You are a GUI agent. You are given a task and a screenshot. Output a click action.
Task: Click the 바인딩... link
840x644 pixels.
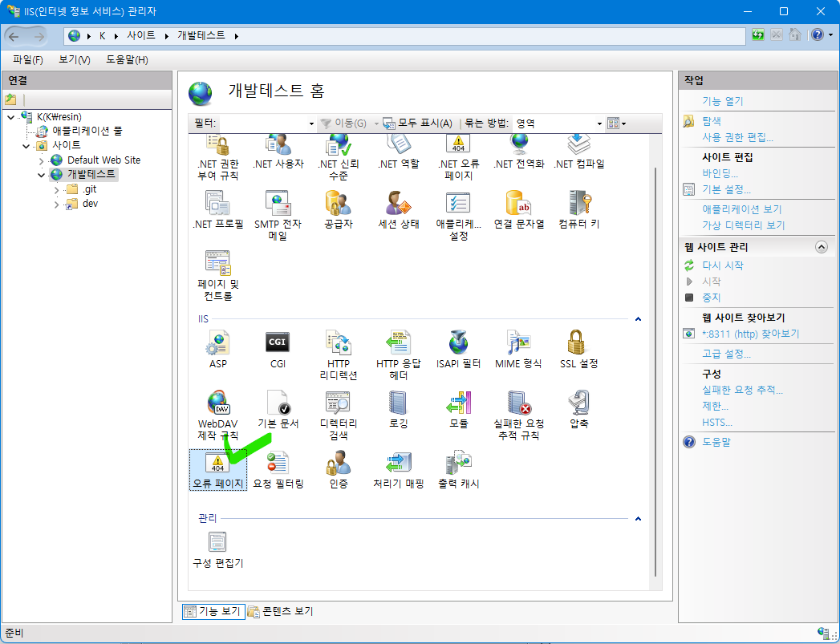720,173
